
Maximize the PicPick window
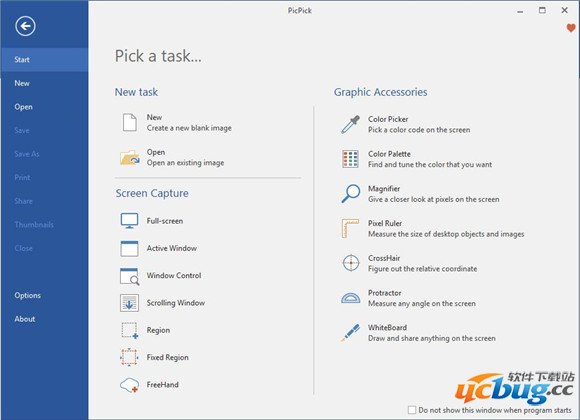[x=542, y=10]
